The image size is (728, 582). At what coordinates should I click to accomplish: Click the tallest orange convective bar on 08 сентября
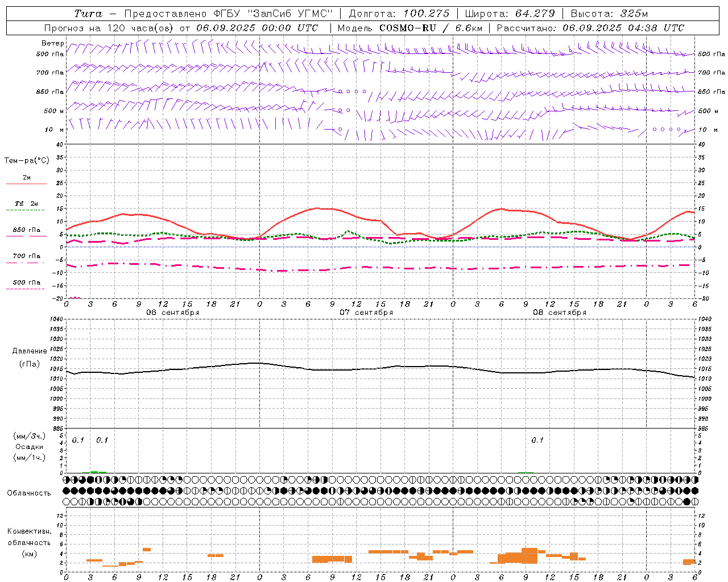point(530,555)
